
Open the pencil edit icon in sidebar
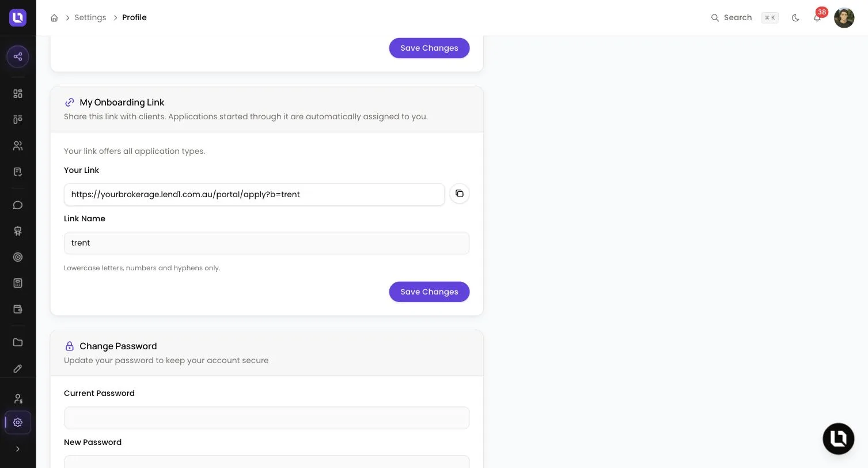click(18, 368)
